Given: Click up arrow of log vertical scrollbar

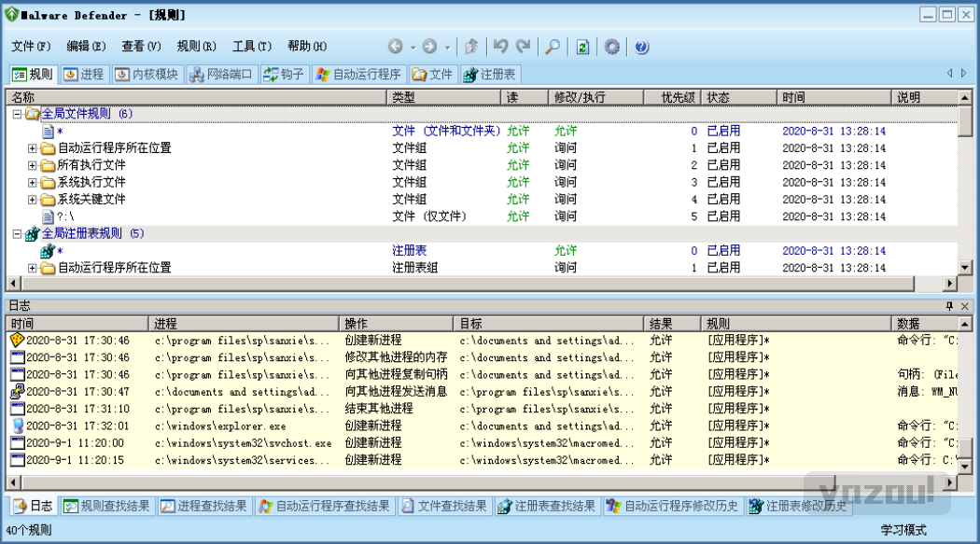Looking at the screenshot, I should 965,324.
